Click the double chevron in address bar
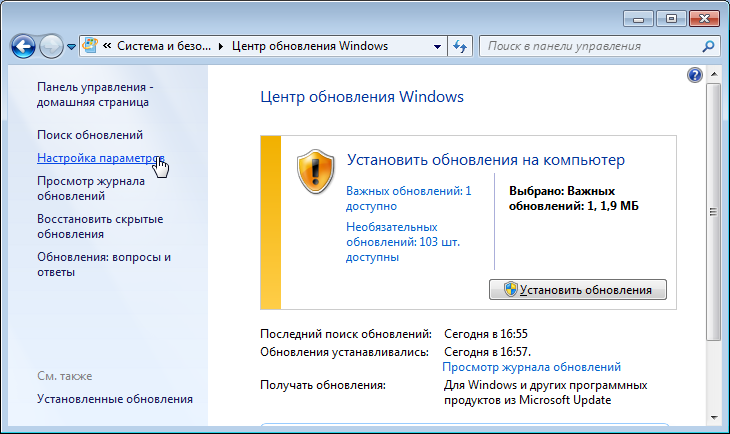 coord(107,46)
